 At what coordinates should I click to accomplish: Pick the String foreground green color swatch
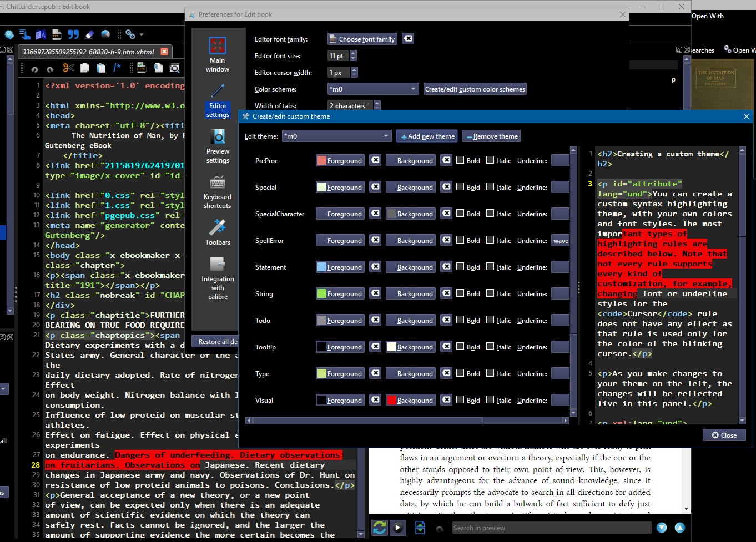340,293
